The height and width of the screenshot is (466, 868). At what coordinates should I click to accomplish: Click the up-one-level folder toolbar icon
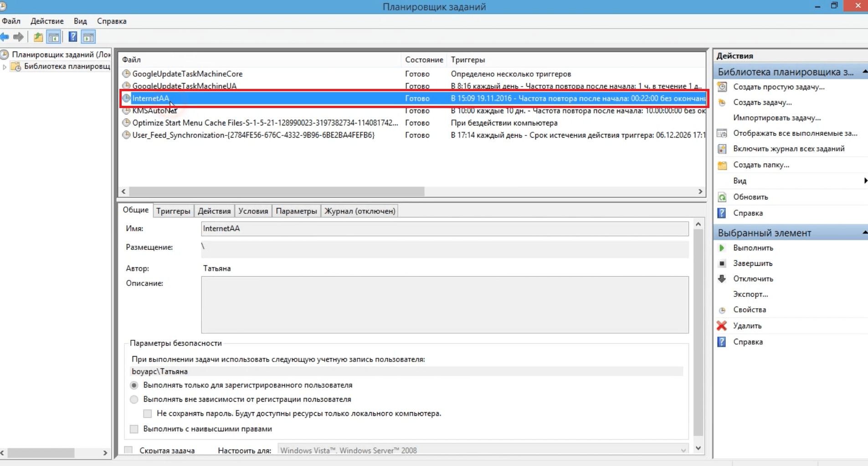38,37
